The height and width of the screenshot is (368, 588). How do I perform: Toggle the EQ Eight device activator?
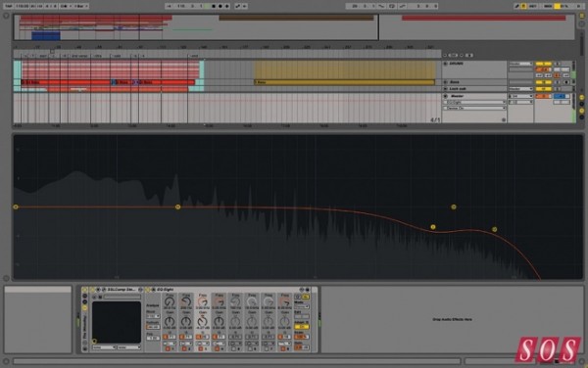click(148, 290)
